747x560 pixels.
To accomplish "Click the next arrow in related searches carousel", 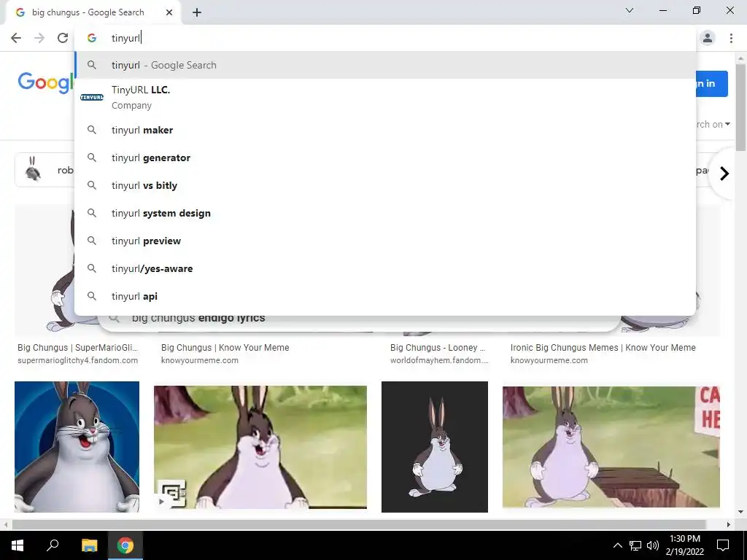I will click(724, 174).
